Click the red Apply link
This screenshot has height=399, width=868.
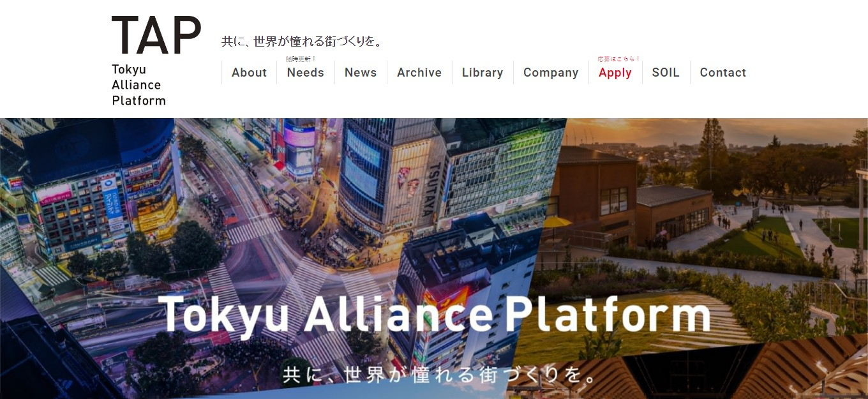click(615, 73)
